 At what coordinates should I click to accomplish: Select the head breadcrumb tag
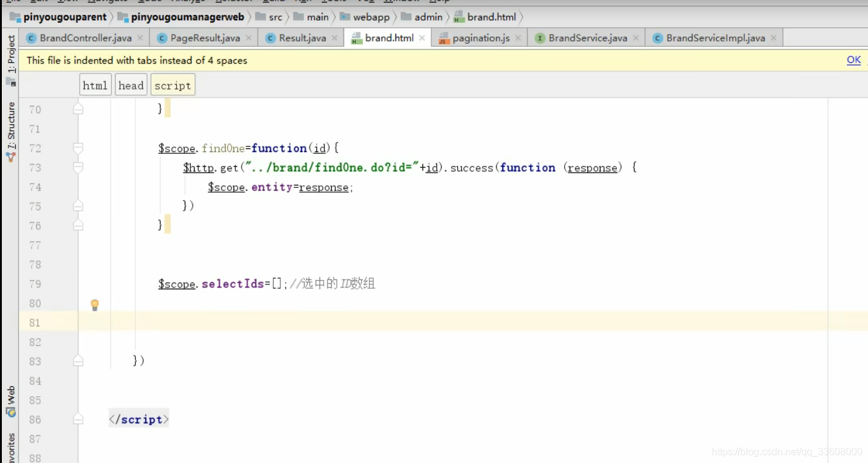click(131, 85)
